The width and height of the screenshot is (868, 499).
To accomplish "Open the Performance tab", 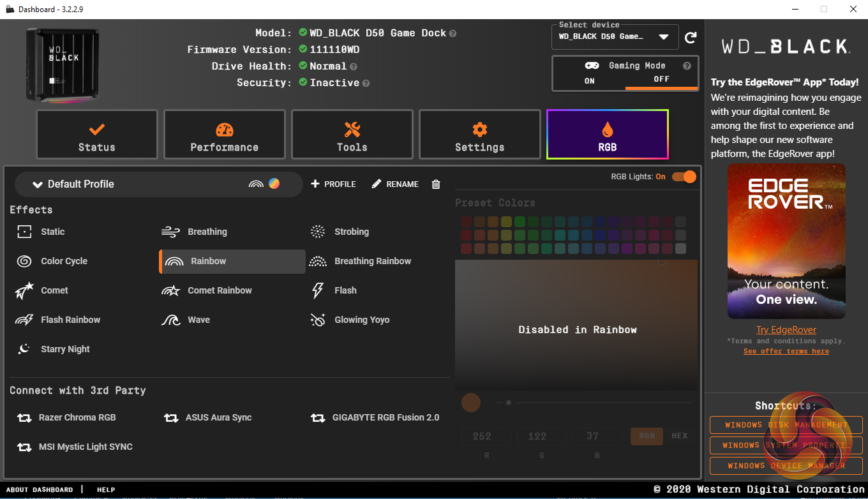I will [224, 135].
